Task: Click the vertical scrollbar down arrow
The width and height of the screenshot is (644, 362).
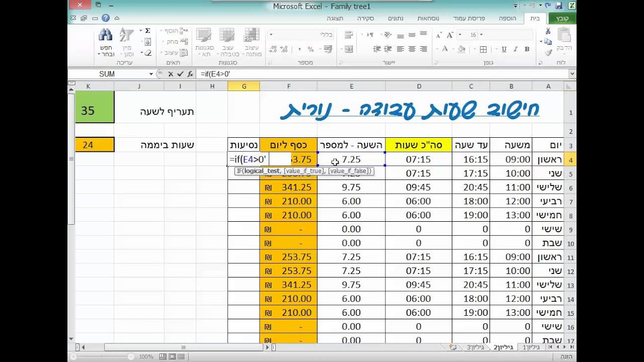Action: pyautogui.click(x=71, y=339)
